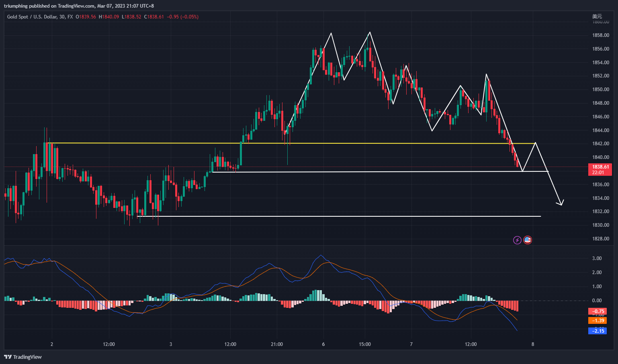Open the TradingView logo at bottom left
618x364 pixels.
pyautogui.click(x=23, y=357)
